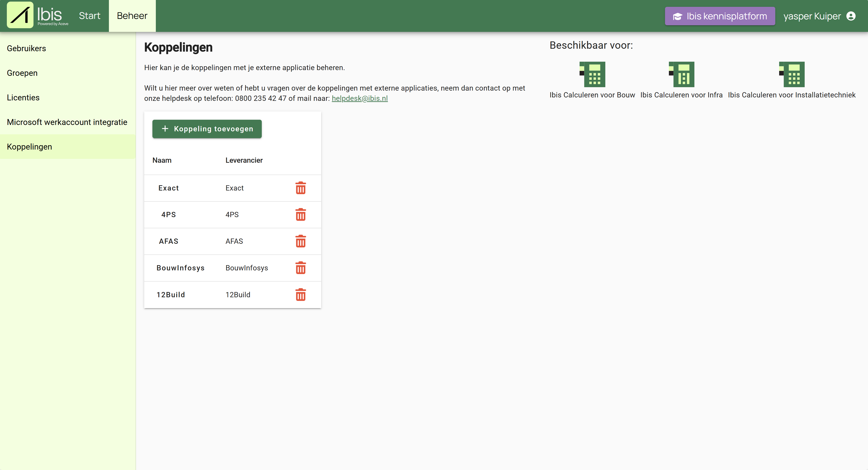
Task: Select Microsoft werkaccount integratie
Action: 67,122
